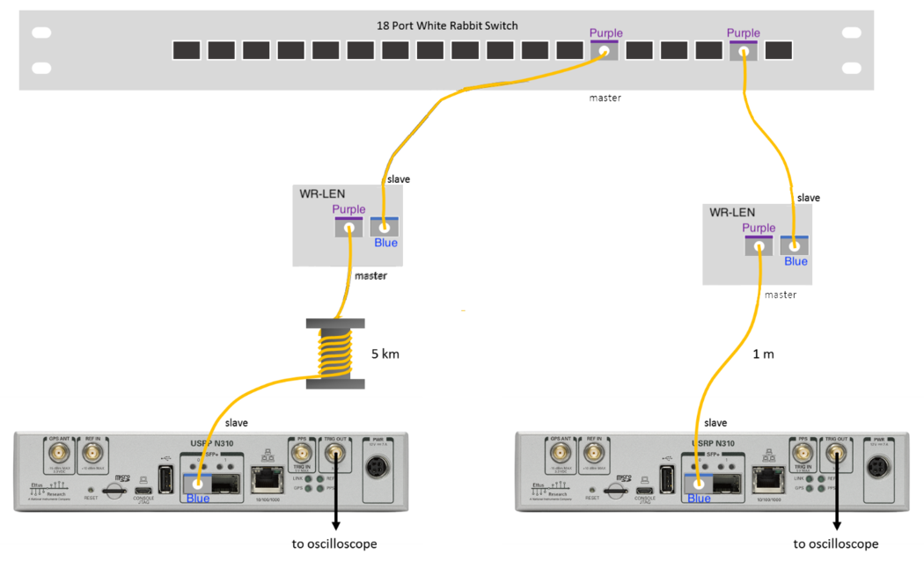Click the TRIG OUT port on left USRP N310

334,451
